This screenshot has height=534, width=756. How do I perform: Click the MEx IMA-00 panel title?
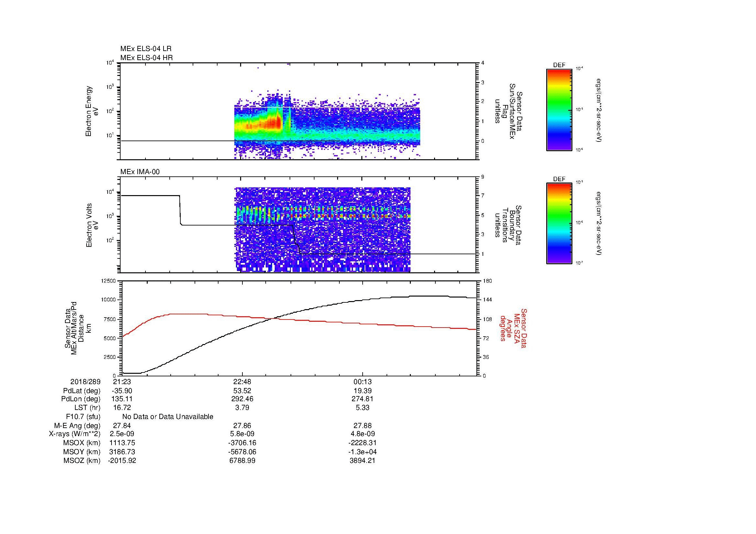point(140,172)
